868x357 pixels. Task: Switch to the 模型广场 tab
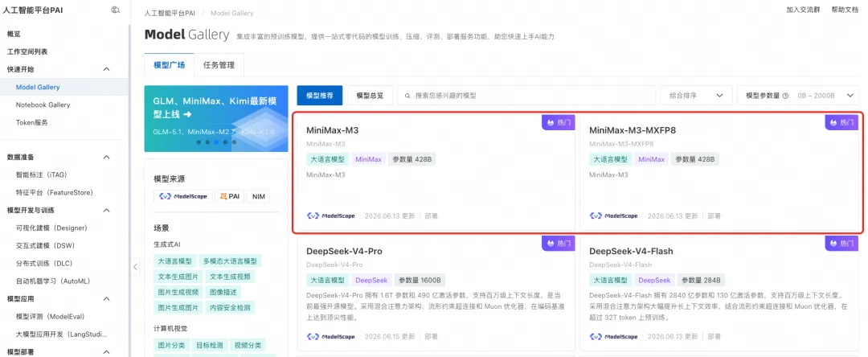(x=169, y=65)
